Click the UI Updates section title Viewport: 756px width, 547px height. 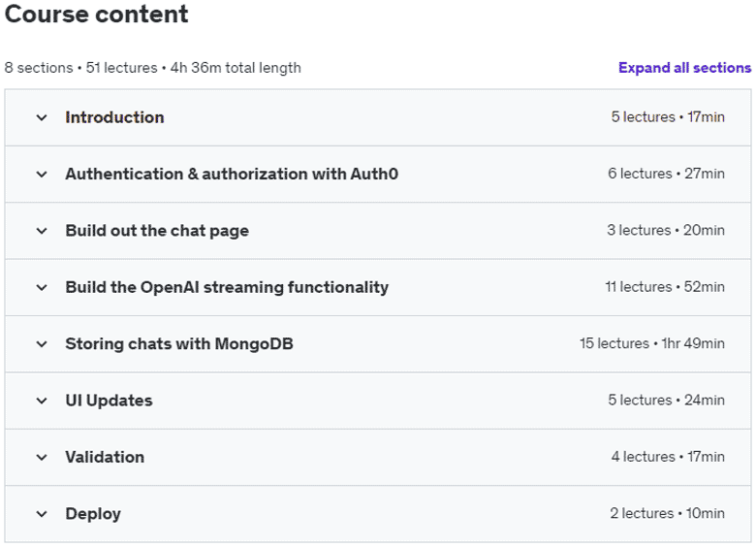(x=109, y=401)
